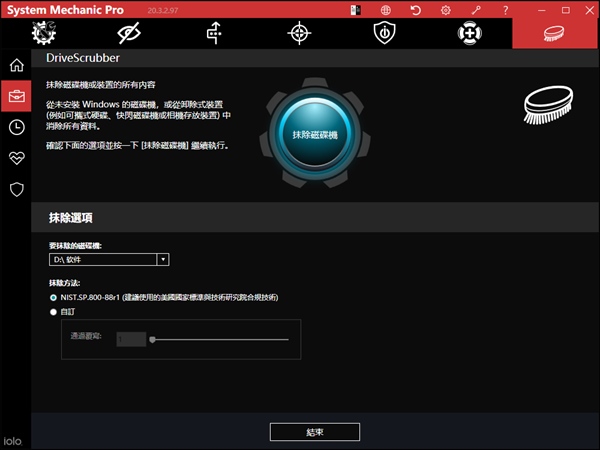
Task: Open the Toolbox briefcase in sidebar
Action: 16,96
